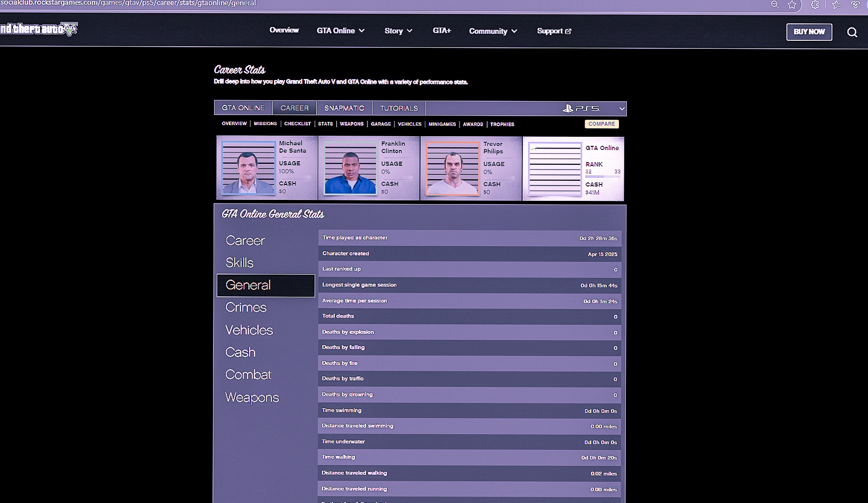Select Trevor Philips' mugshot
This screenshot has height=503, width=868.
[452, 169]
